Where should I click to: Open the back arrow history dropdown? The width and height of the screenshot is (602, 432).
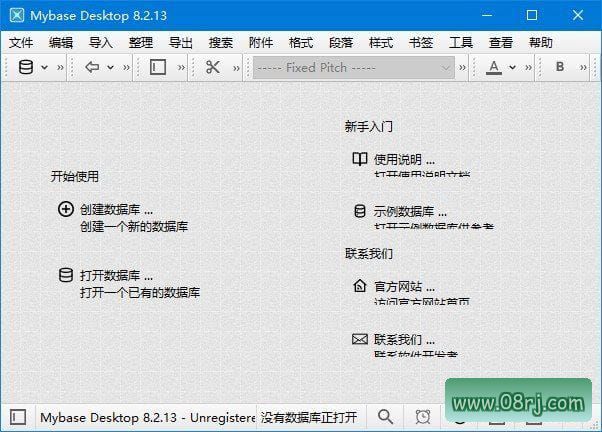(110, 68)
